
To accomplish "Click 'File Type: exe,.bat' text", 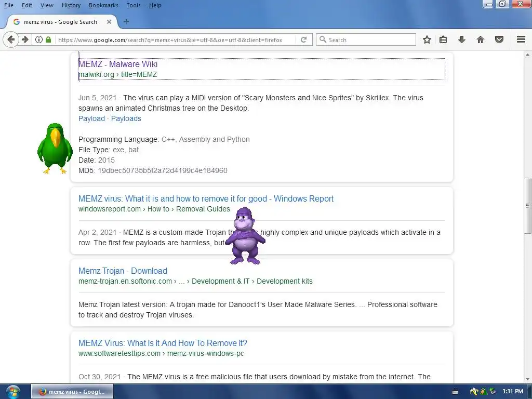I will (x=109, y=150).
